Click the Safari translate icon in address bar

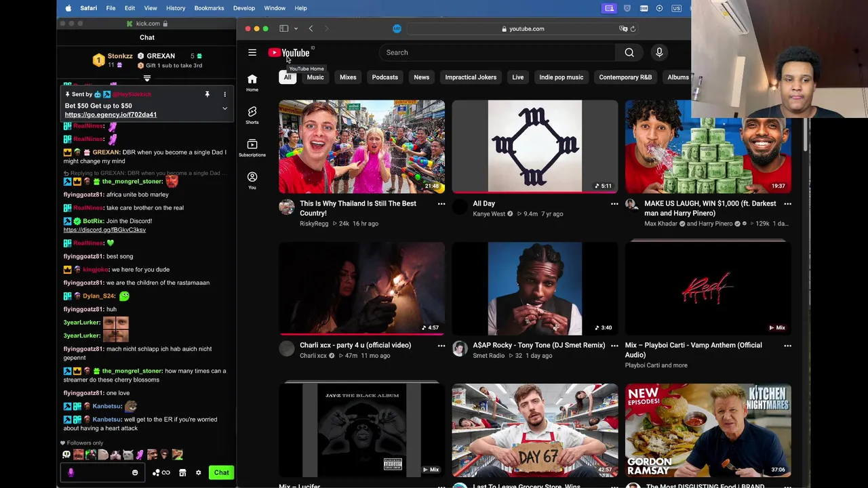coord(623,28)
